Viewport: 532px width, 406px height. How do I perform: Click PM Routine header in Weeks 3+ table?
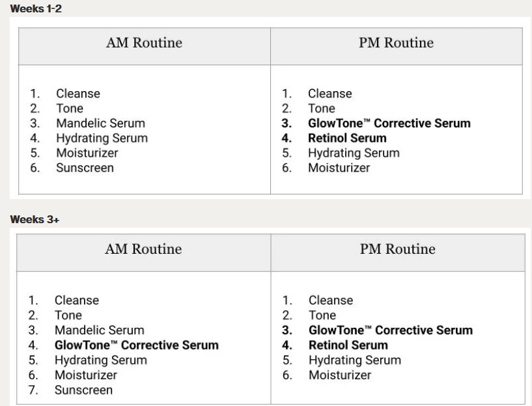(x=397, y=249)
